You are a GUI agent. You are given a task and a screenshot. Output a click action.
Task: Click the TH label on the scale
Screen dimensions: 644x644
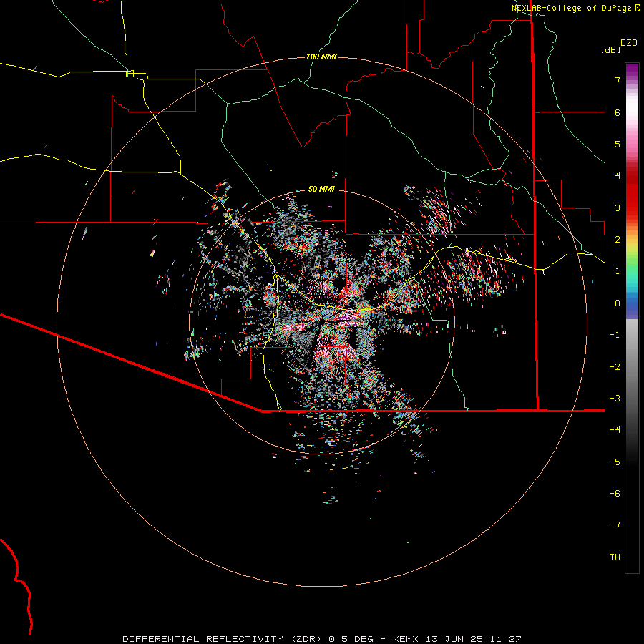click(x=615, y=557)
